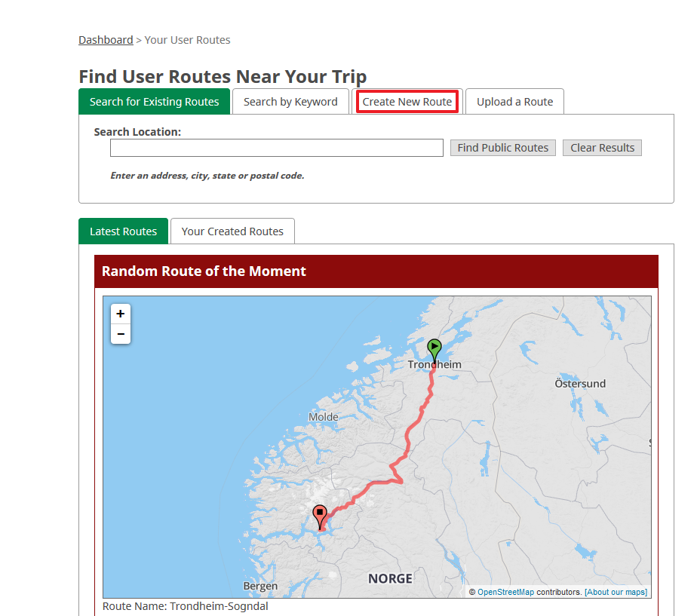697x616 pixels.
Task: Click the Find Public Routes button
Action: click(502, 148)
